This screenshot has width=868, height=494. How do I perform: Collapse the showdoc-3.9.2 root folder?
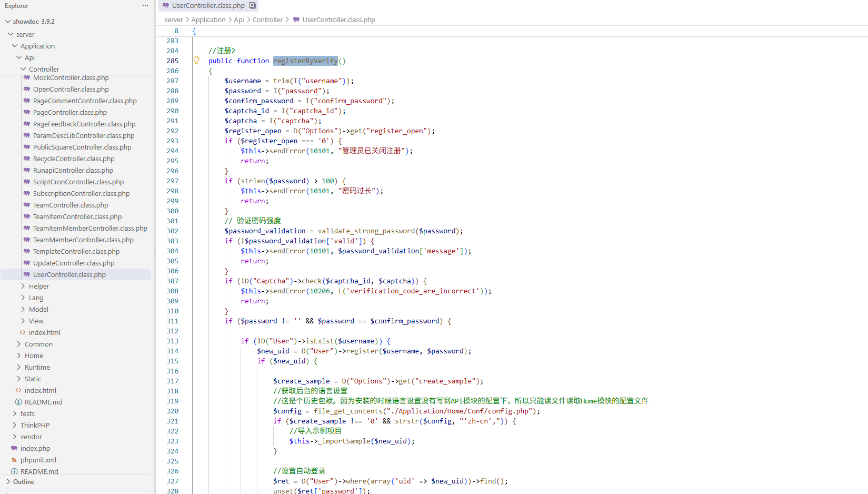[7, 22]
